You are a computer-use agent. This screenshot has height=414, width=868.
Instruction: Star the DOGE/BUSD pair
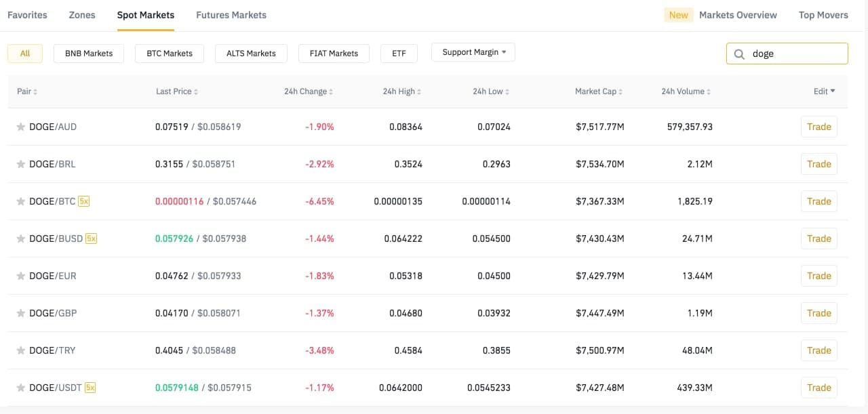[x=21, y=239]
